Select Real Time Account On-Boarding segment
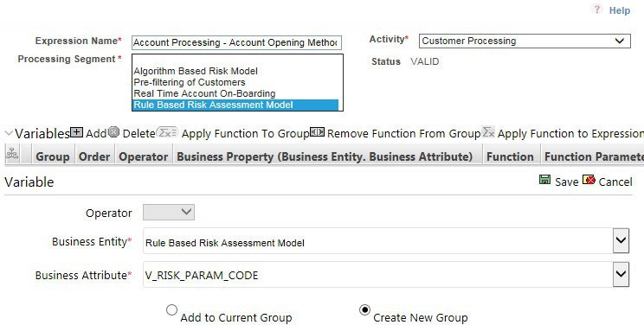This screenshot has width=644, height=325. [204, 93]
